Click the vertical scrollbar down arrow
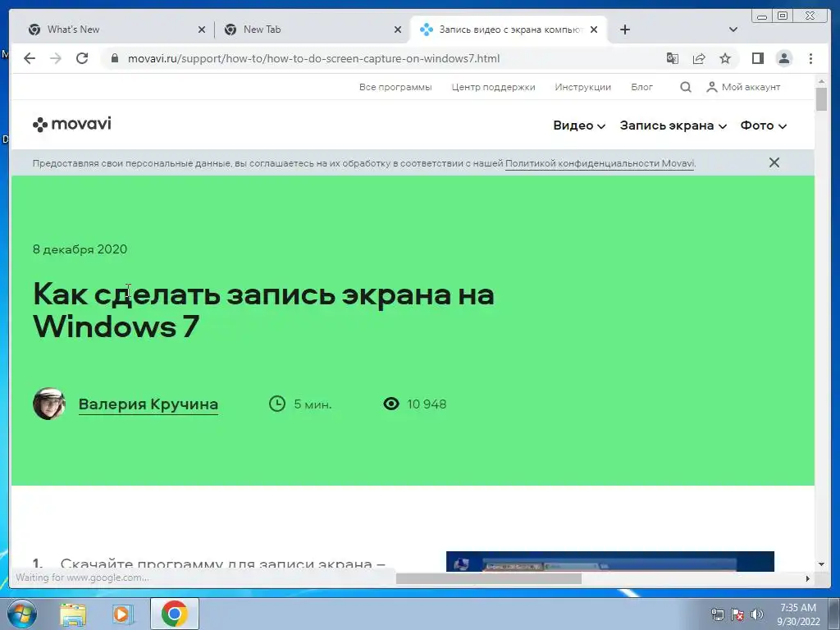Image resolution: width=840 pixels, height=630 pixels. (x=821, y=564)
